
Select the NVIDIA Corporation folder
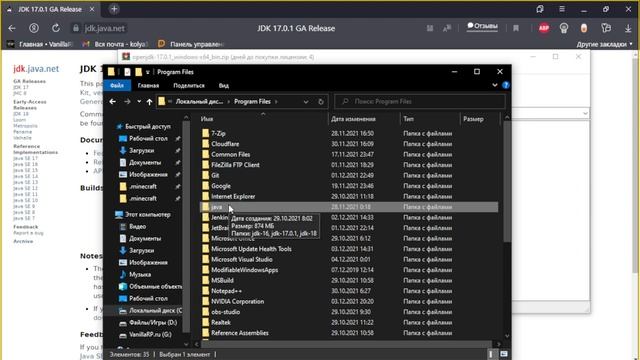click(x=238, y=302)
